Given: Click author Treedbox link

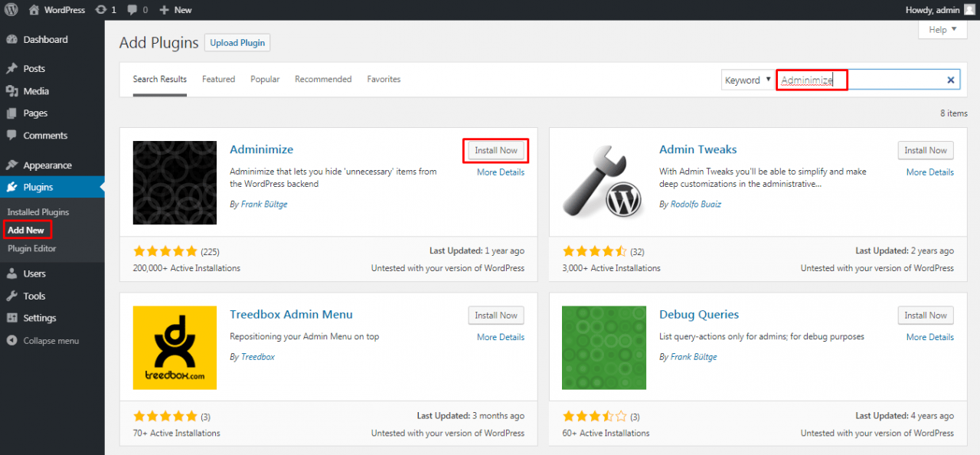Looking at the screenshot, I should (258, 357).
